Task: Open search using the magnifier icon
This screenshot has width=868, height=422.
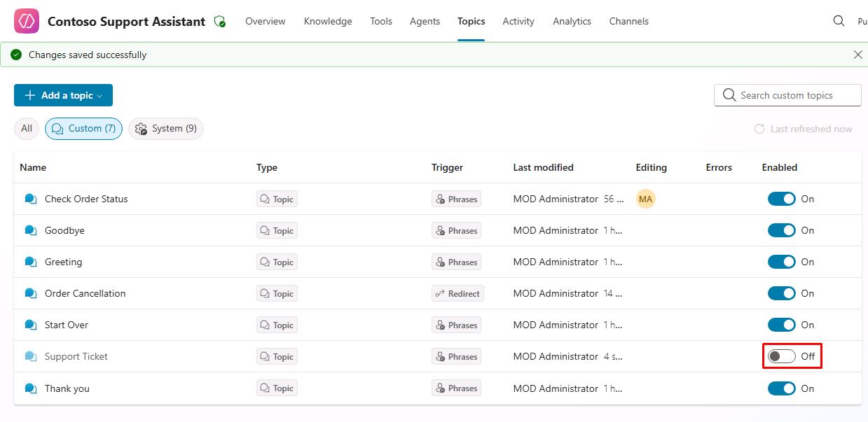Action: pos(839,21)
